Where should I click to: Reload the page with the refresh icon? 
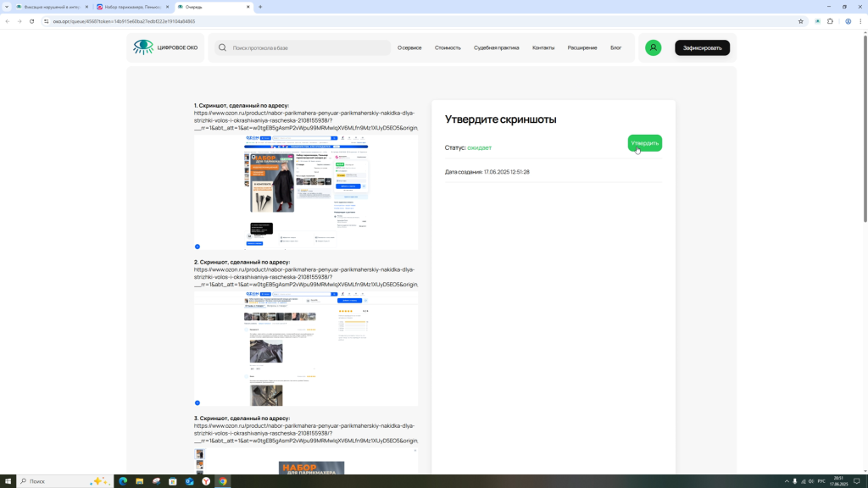pyautogui.click(x=31, y=21)
